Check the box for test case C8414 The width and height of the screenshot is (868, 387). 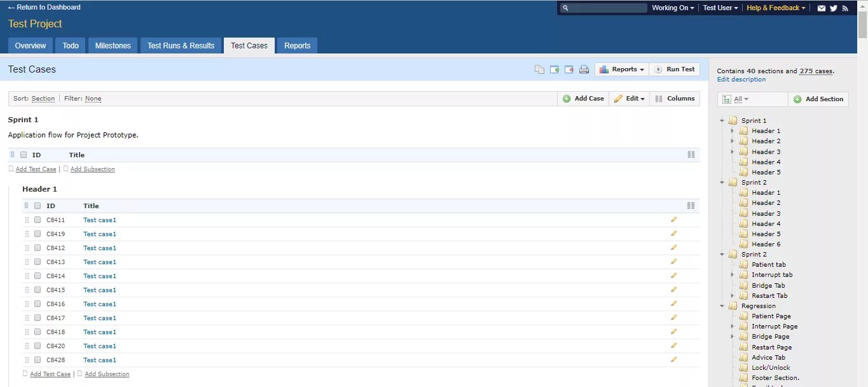tap(38, 276)
